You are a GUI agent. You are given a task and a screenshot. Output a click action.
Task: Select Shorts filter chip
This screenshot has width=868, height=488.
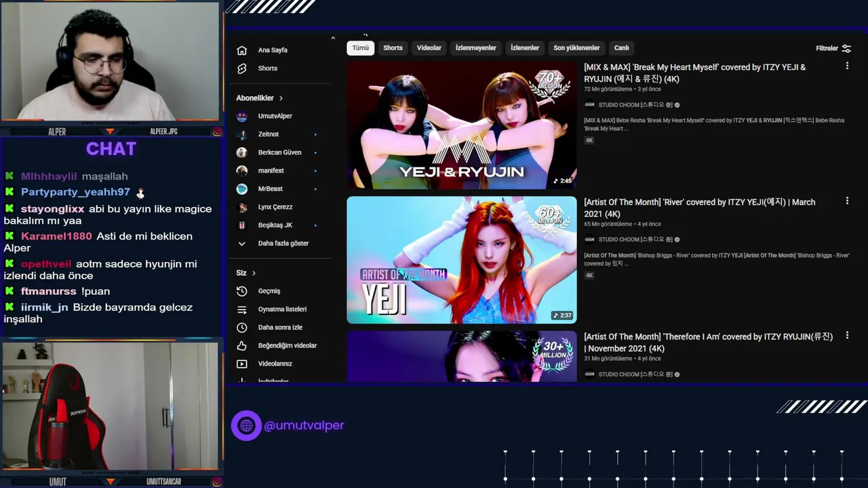pyautogui.click(x=393, y=48)
